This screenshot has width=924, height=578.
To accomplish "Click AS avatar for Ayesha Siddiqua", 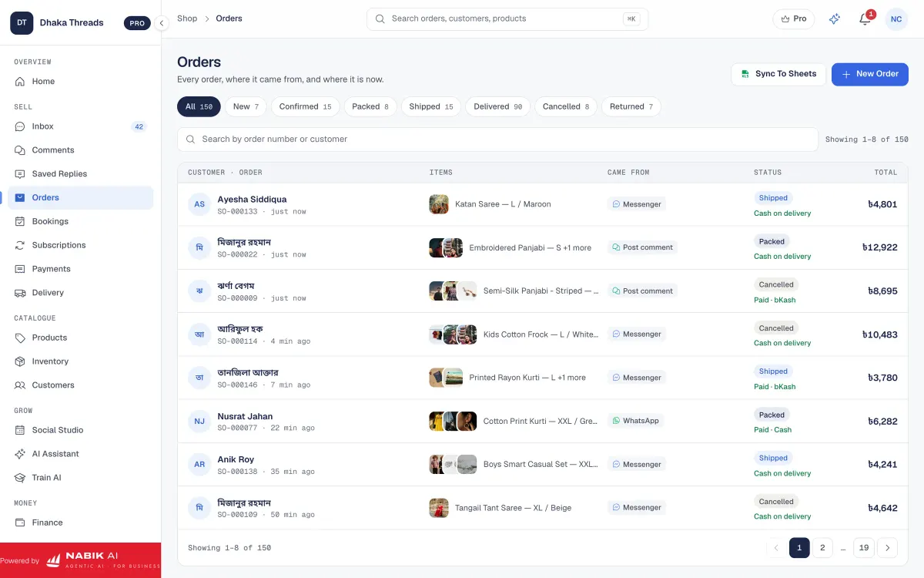I will tap(199, 204).
